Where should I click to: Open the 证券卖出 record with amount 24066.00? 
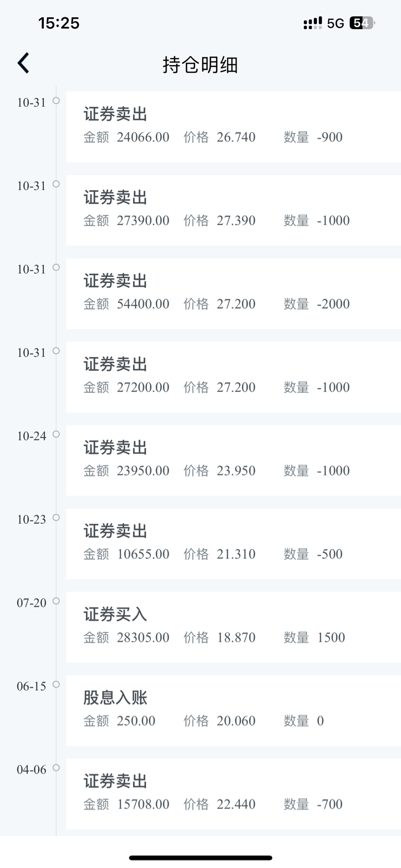233,126
